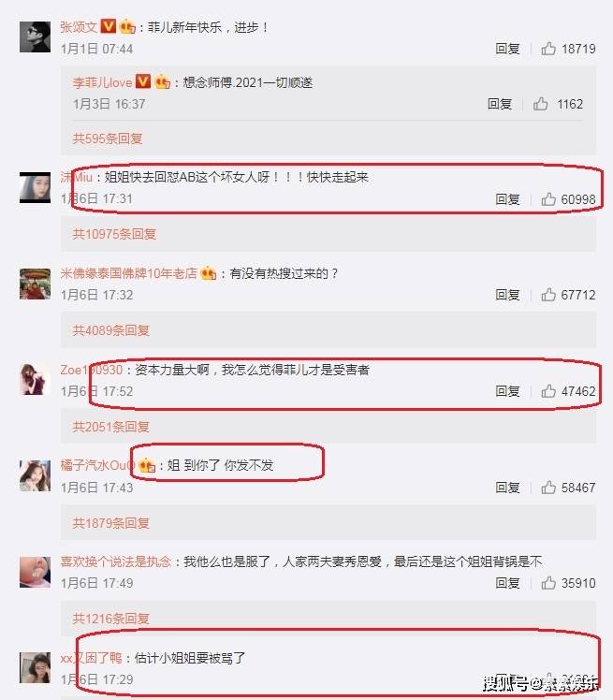613x700 pixels.
Task: Click 橘子汽水OuO avatar thumbnail
Action: click(x=35, y=476)
